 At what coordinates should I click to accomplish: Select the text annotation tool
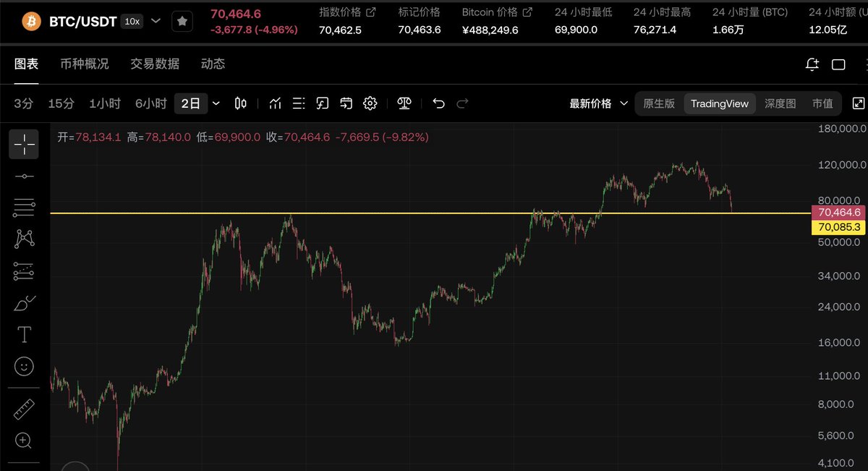(x=24, y=334)
